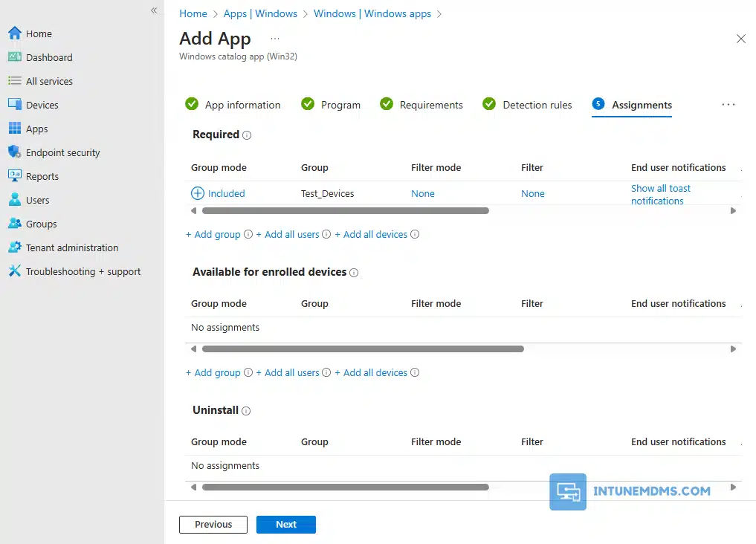Click the Home icon in sidebar
756x544 pixels.
(x=15, y=33)
